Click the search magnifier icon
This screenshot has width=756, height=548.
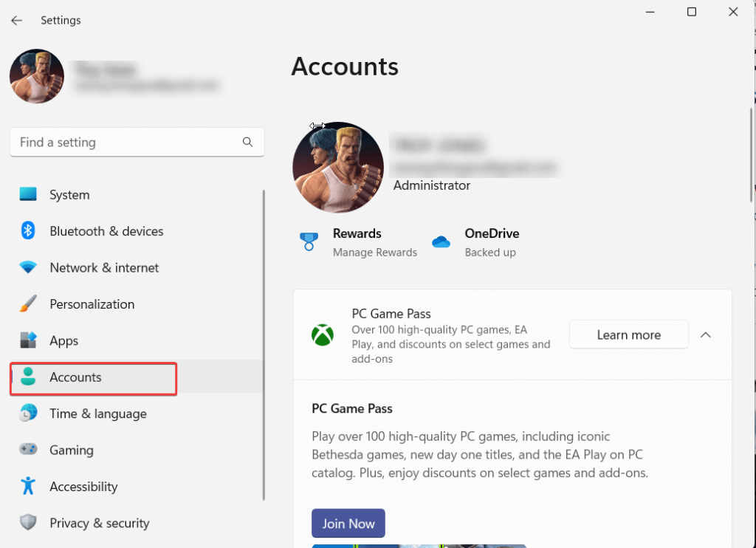247,142
